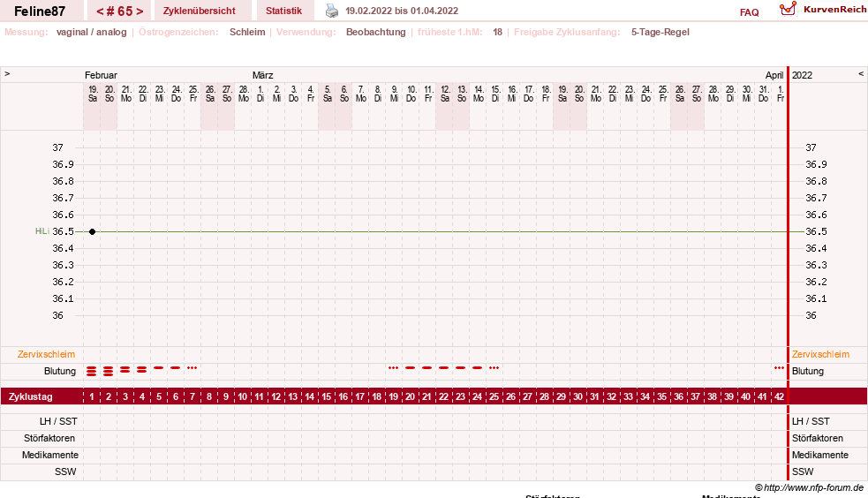This screenshot has height=498, width=868.
Task: Click the date header 28. Mo in February
Action: pos(244,94)
